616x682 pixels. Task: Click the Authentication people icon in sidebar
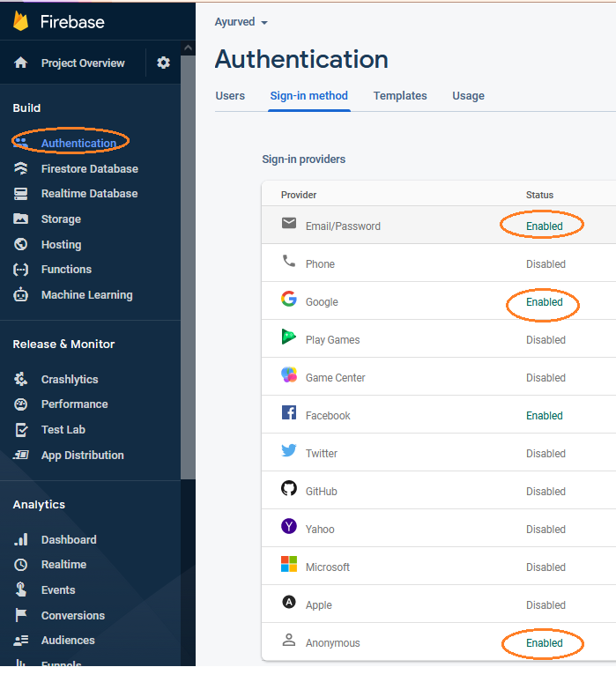click(20, 142)
